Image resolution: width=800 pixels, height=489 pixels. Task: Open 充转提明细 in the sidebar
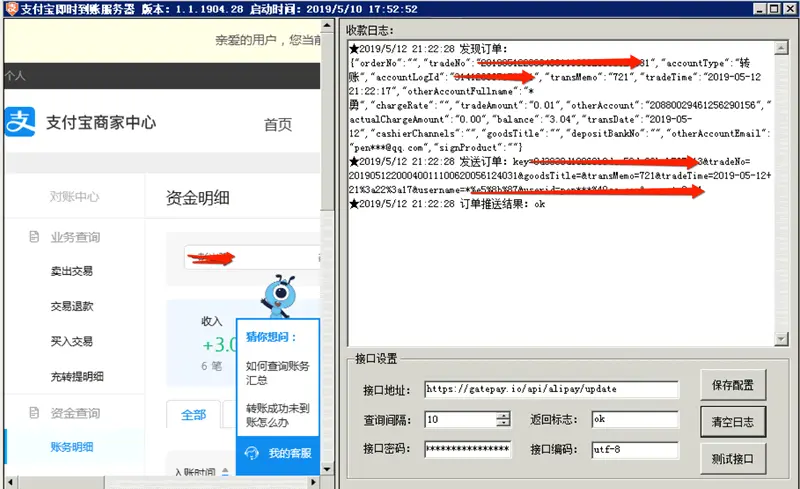77,377
